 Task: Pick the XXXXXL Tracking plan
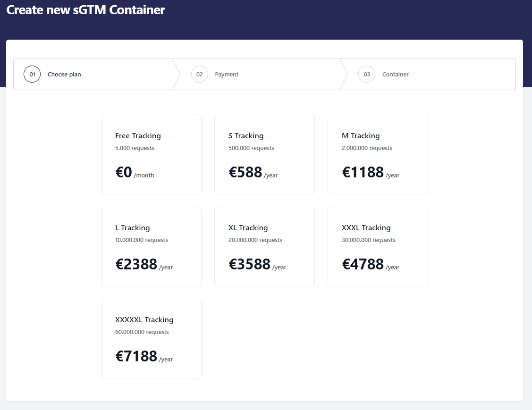151,338
